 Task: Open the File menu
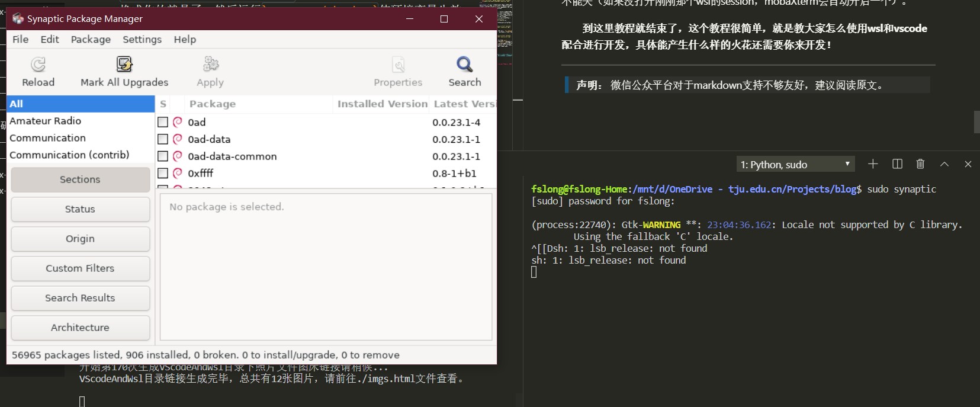pyautogui.click(x=21, y=39)
